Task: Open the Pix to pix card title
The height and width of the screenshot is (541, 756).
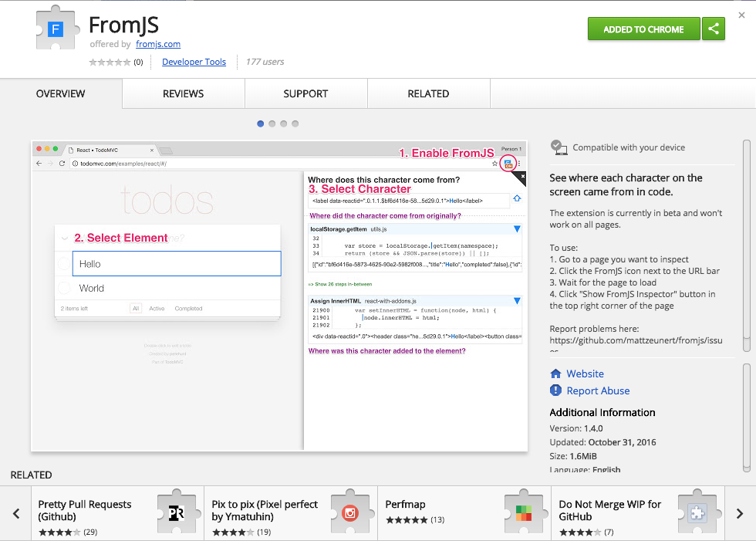Action: (265, 510)
